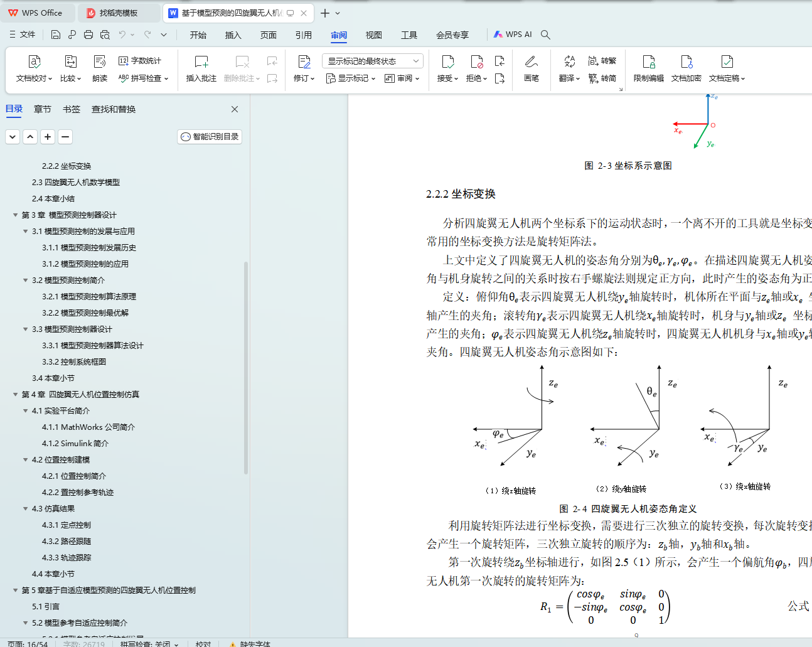The height and width of the screenshot is (647, 812).
Task: Click 页面: 16/54 in the status bar
Action: pos(28,644)
